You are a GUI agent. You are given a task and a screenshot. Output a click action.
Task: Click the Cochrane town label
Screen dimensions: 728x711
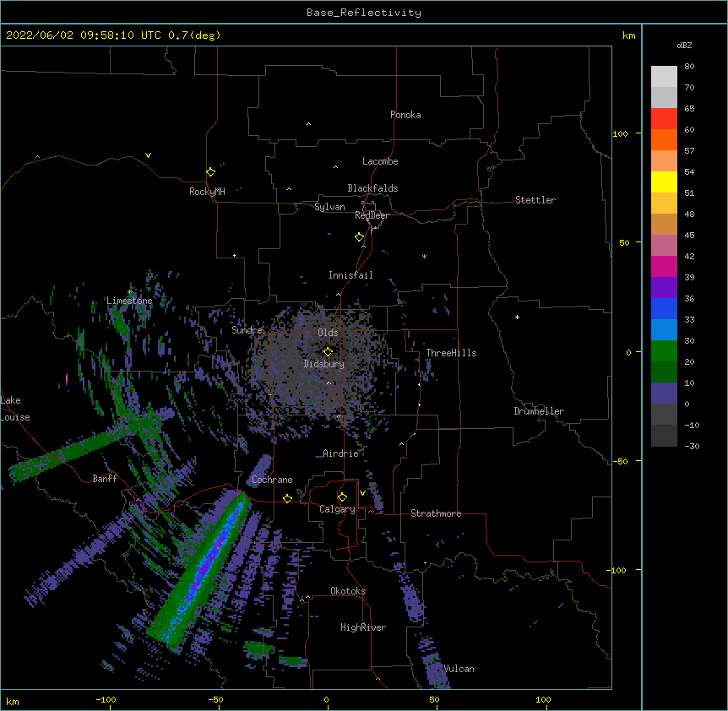(272, 480)
